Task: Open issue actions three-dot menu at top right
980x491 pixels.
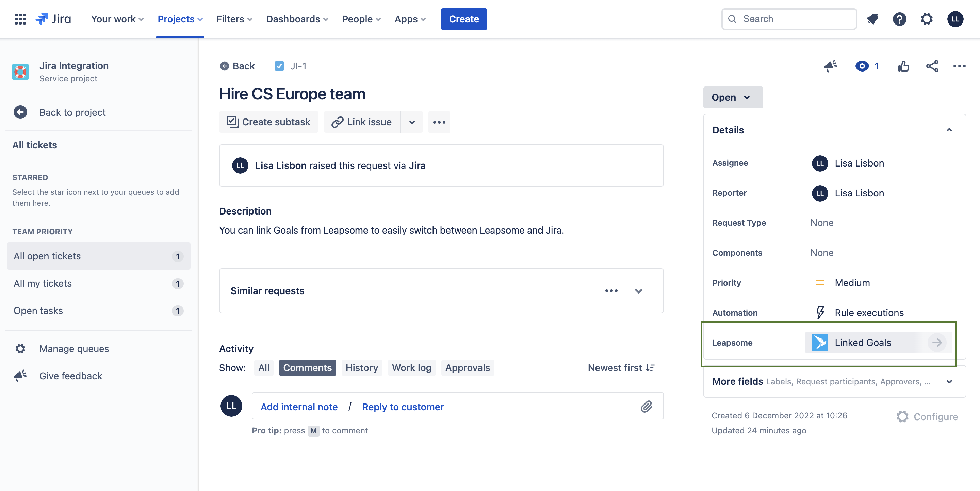Action: click(x=959, y=66)
